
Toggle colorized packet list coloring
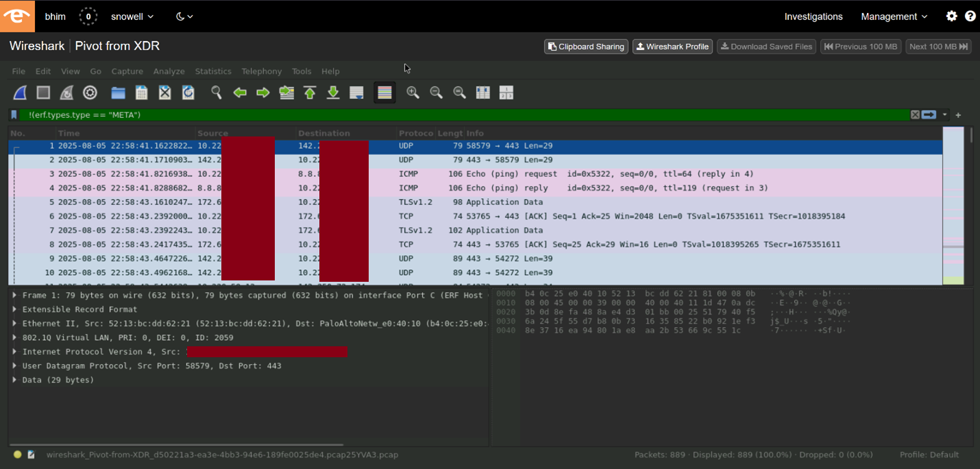tap(384, 93)
